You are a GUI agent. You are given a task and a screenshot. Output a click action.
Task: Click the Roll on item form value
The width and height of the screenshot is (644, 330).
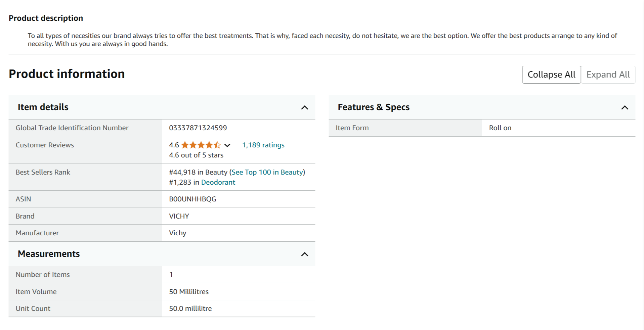click(x=500, y=128)
